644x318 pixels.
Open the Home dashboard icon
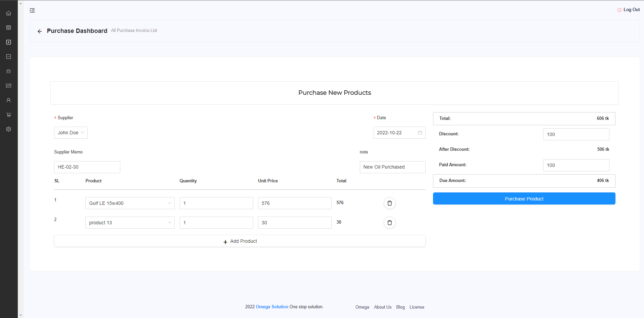click(x=8, y=13)
